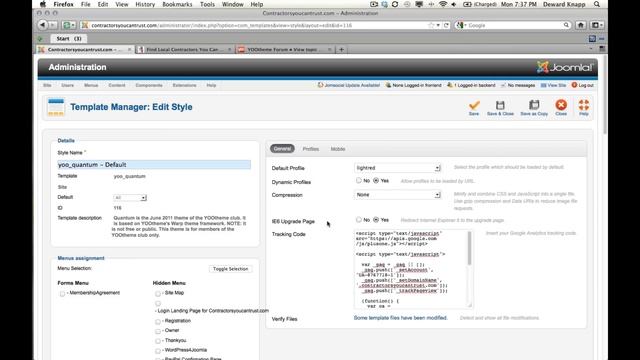Open the Default site dropdown showing All
This screenshot has height=360, width=640.
click(130, 198)
